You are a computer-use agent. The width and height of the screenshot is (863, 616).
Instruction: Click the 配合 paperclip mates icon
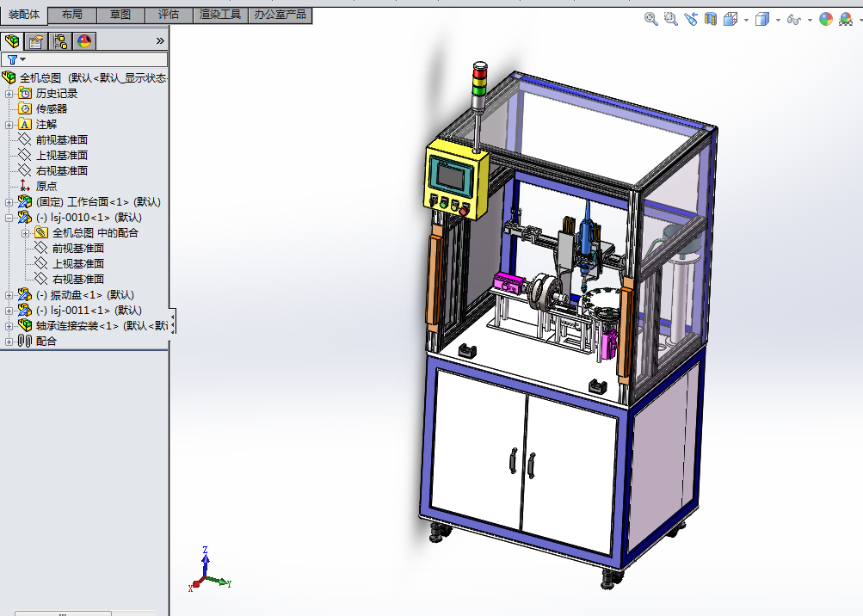[25, 342]
